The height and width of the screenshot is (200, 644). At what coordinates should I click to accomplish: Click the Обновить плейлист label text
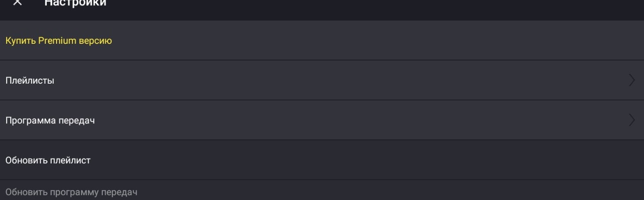[x=48, y=161]
